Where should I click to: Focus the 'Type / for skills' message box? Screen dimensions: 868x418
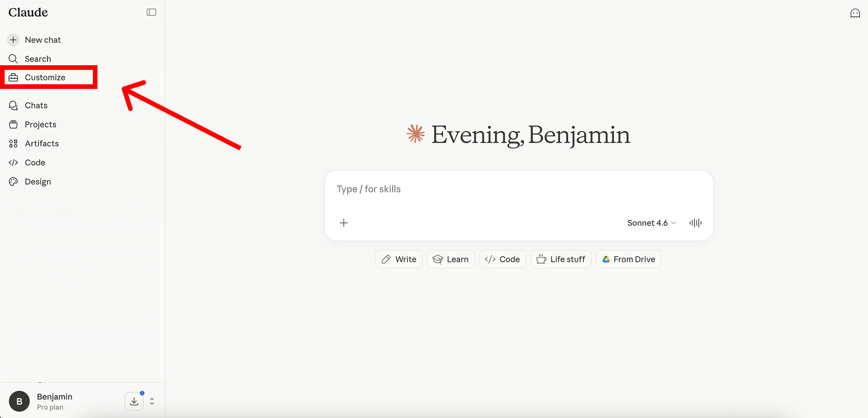pos(519,189)
